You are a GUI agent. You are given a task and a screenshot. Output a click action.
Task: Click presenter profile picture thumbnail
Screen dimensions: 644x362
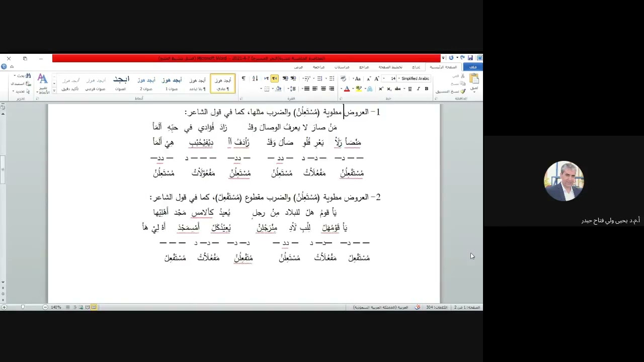point(564,181)
